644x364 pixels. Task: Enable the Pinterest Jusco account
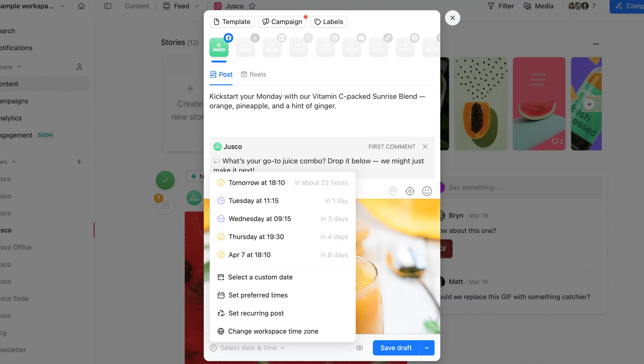tap(405, 47)
